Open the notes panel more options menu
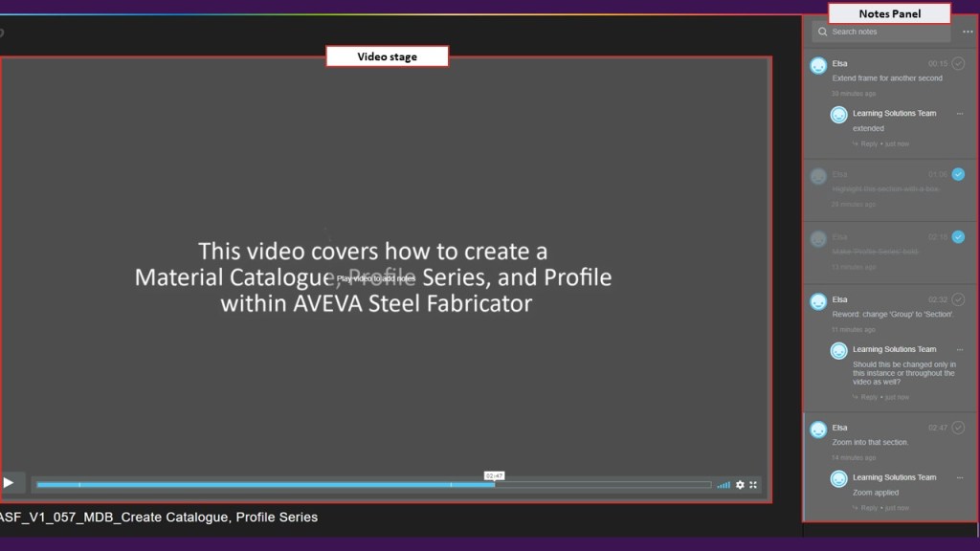 coord(968,32)
